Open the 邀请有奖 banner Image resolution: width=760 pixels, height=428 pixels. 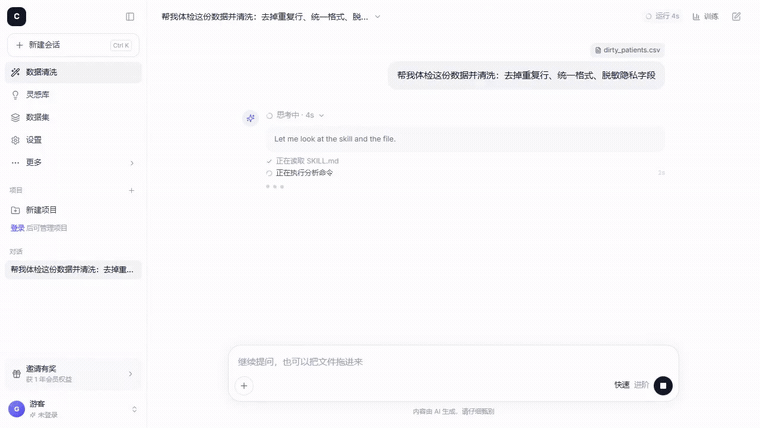pos(73,374)
